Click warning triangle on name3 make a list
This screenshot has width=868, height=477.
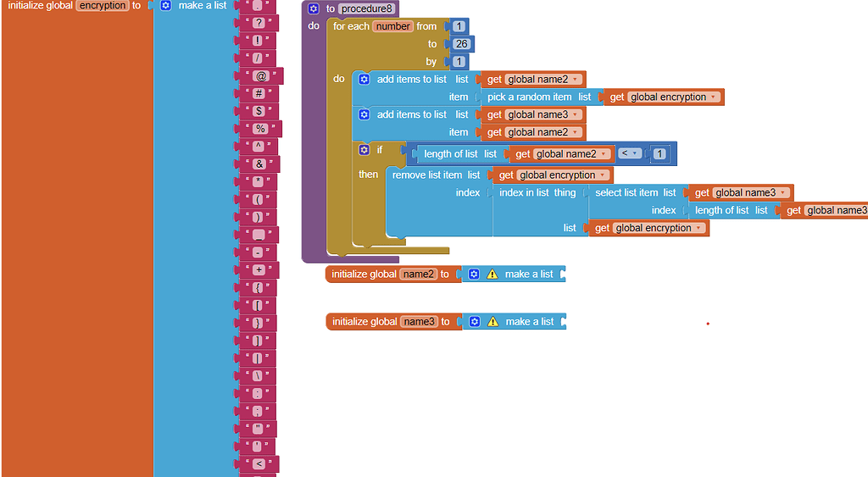point(492,322)
